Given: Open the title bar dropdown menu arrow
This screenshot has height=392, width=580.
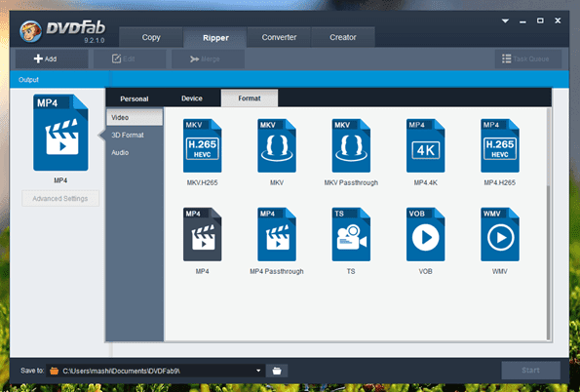Looking at the screenshot, I should click(x=505, y=21).
